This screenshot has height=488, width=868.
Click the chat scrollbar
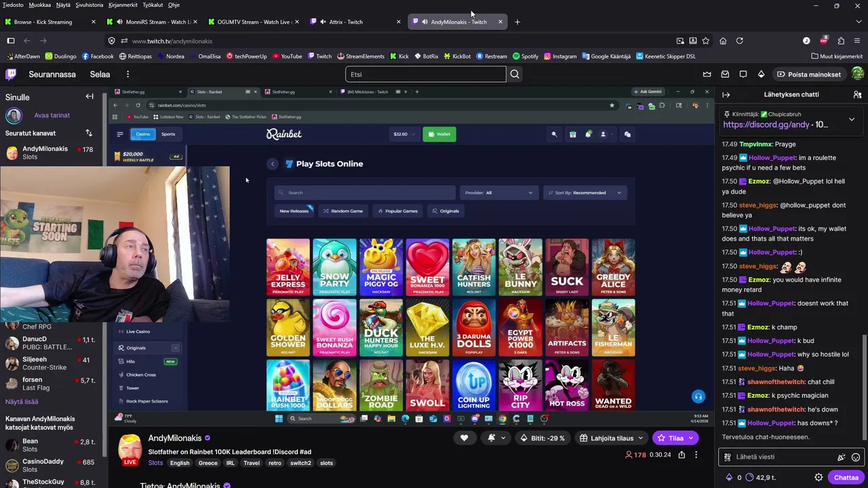tap(863, 388)
